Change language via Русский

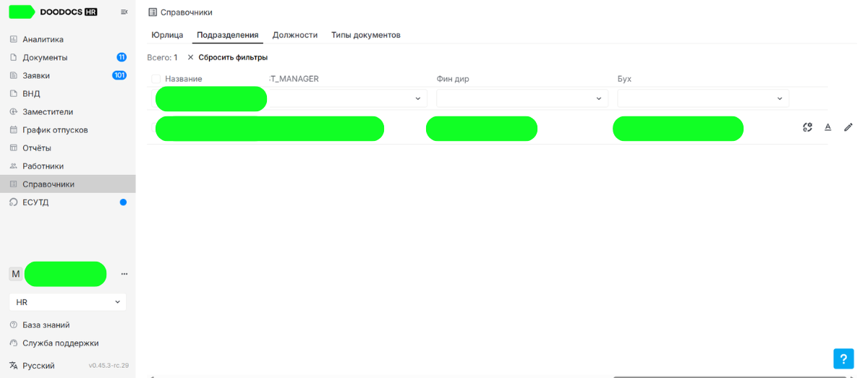[38, 366]
